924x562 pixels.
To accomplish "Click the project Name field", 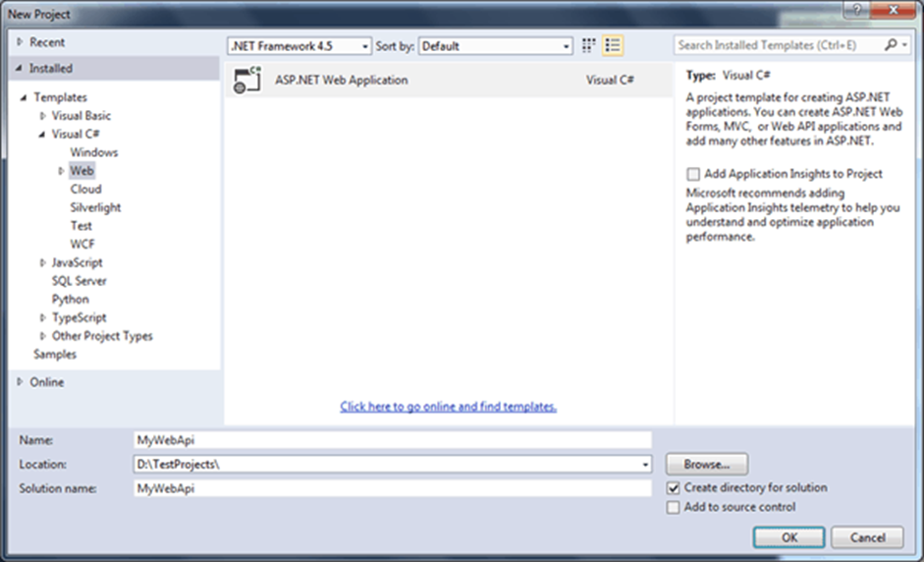I will (x=393, y=440).
